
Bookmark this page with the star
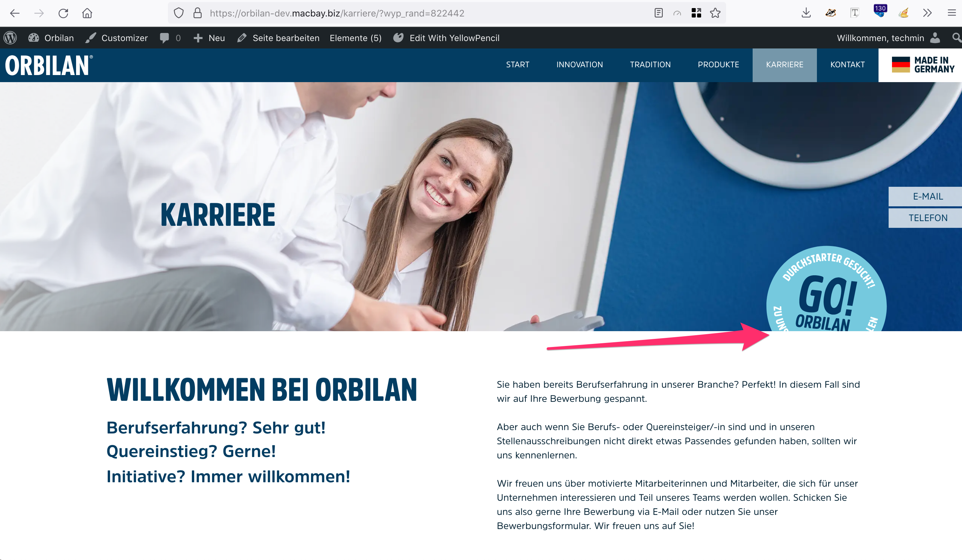click(x=715, y=13)
